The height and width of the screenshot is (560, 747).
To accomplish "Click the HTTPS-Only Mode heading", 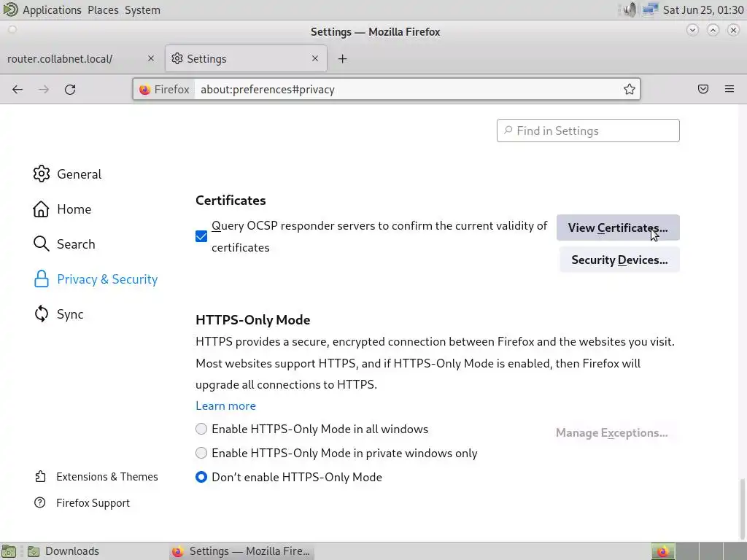I will [253, 320].
